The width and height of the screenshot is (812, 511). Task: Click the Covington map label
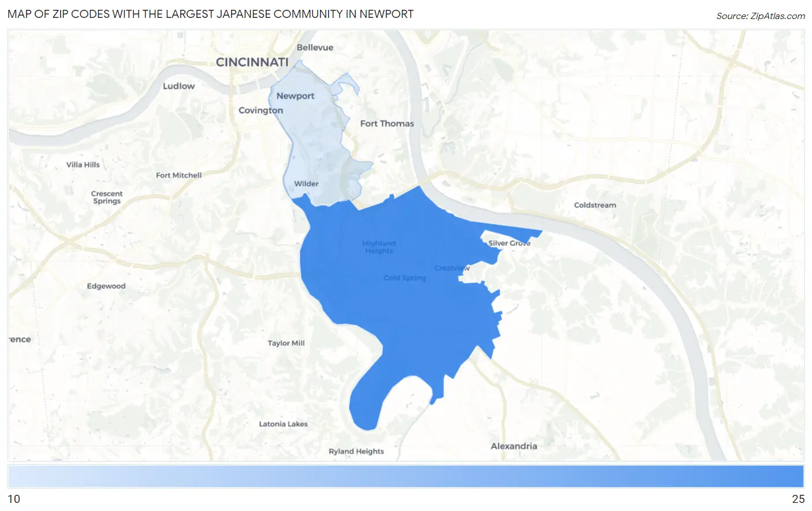[x=260, y=110]
